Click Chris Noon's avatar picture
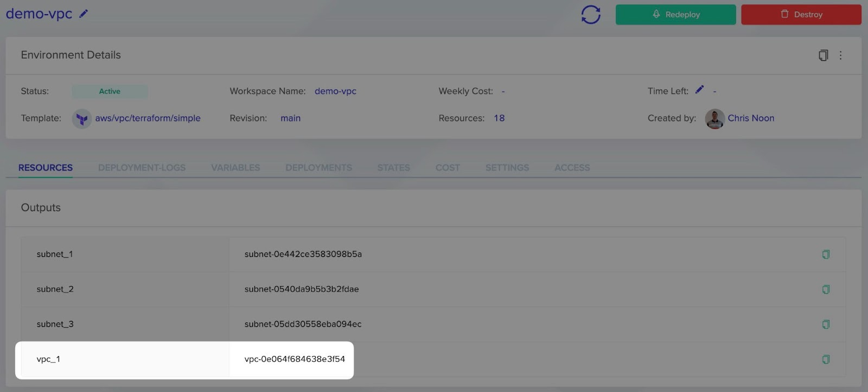 [x=714, y=118]
